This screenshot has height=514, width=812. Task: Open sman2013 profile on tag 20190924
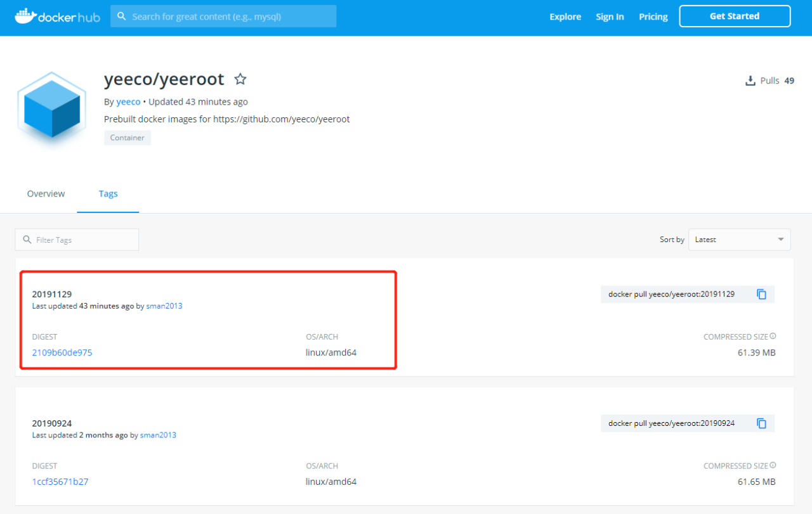click(x=158, y=435)
